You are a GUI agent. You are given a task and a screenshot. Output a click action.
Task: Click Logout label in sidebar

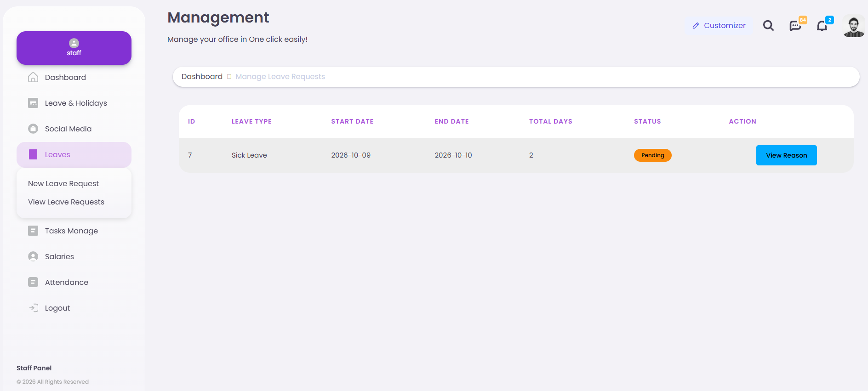click(57, 308)
